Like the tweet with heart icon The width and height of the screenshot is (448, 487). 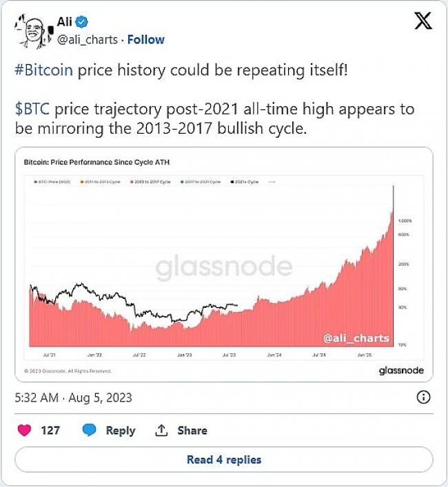point(24,430)
